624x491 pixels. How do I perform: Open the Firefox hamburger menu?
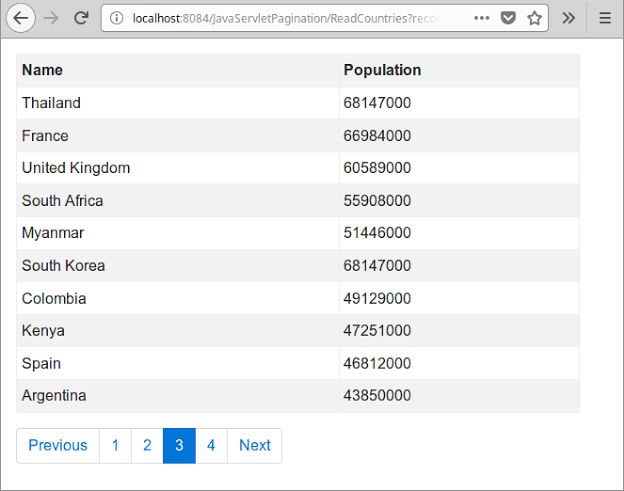pyautogui.click(x=604, y=18)
